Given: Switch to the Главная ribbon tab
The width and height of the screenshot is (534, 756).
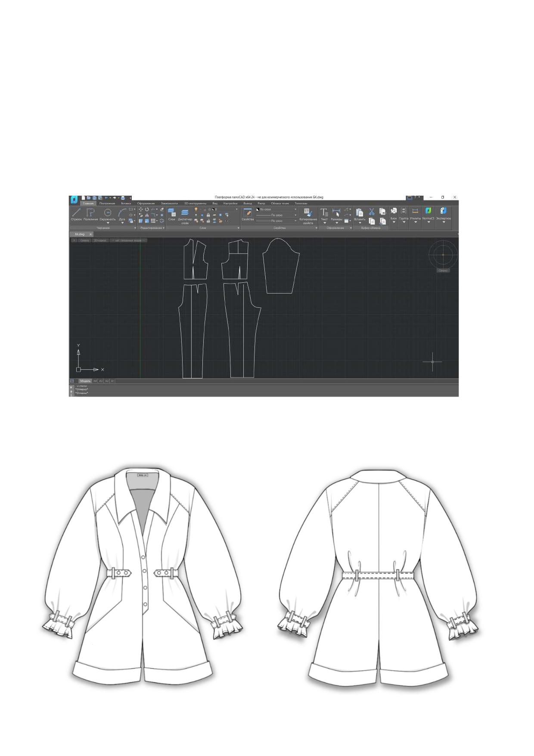Looking at the screenshot, I should 88,203.
